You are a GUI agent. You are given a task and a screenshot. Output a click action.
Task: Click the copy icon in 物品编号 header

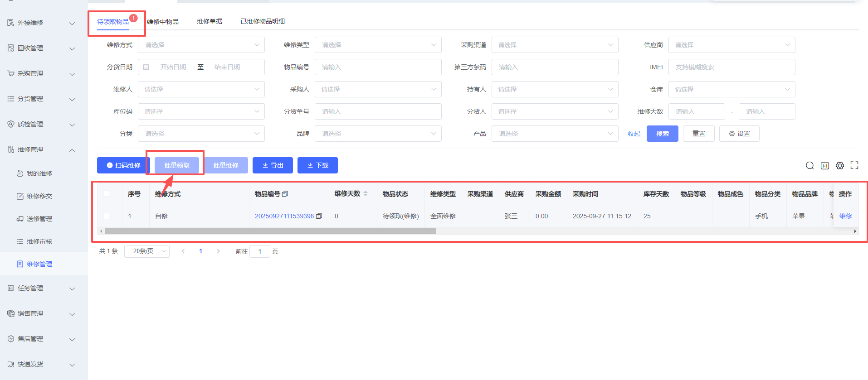(x=285, y=194)
